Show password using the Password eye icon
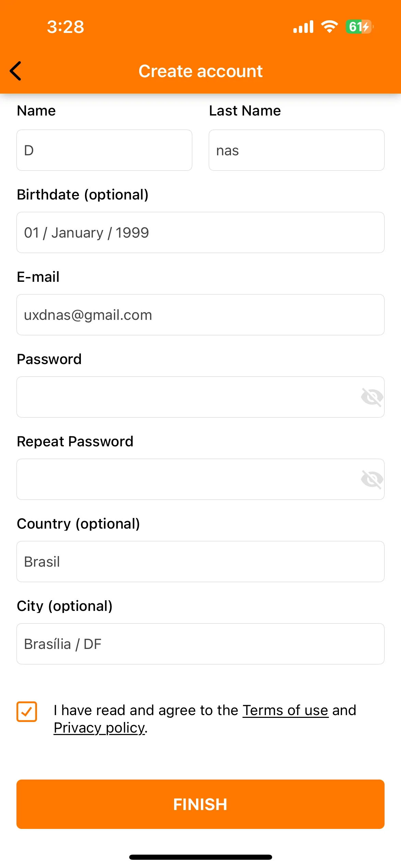 (x=372, y=397)
